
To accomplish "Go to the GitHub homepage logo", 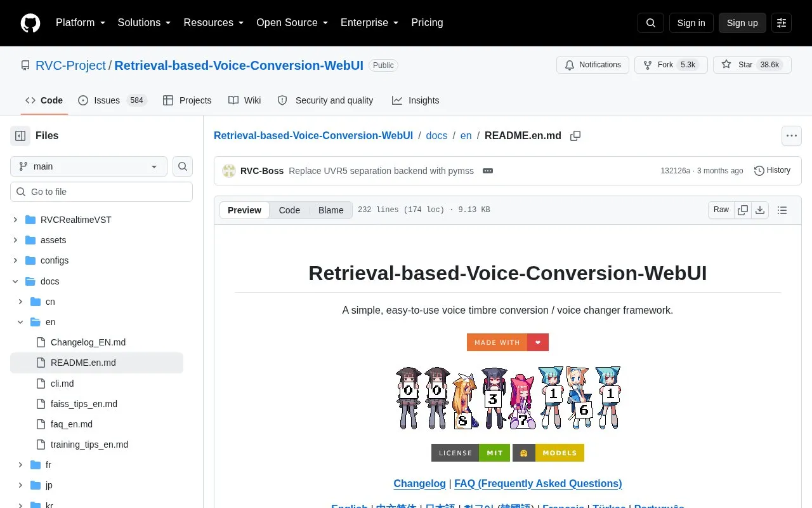I will [x=30, y=23].
